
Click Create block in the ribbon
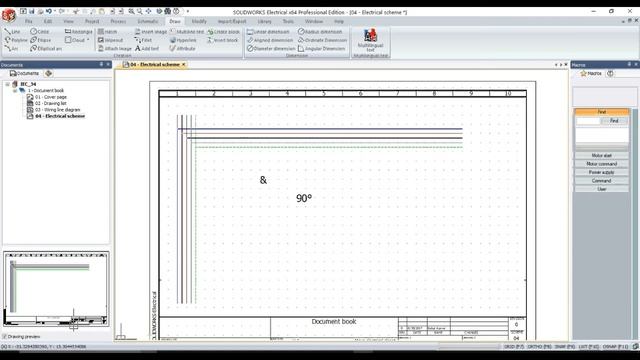(224, 31)
